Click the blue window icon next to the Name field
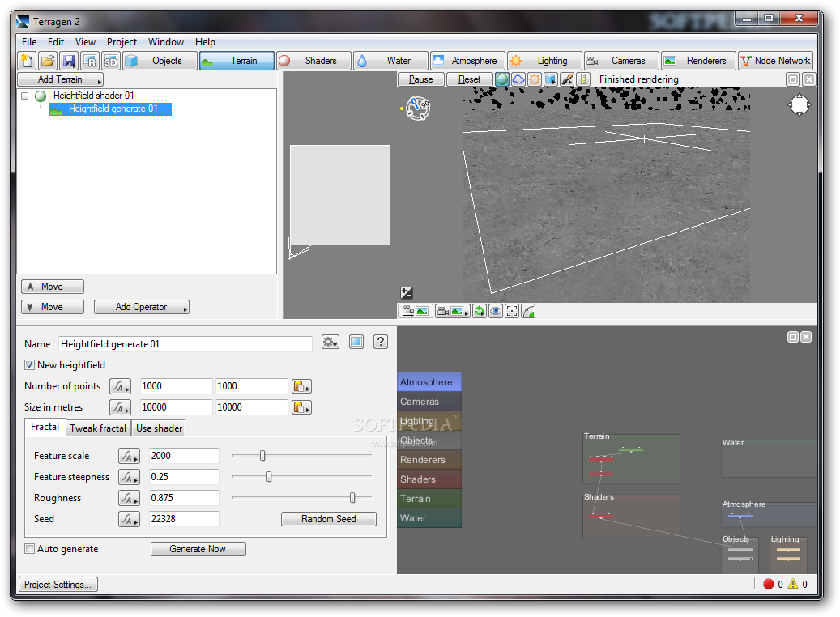 (x=356, y=343)
